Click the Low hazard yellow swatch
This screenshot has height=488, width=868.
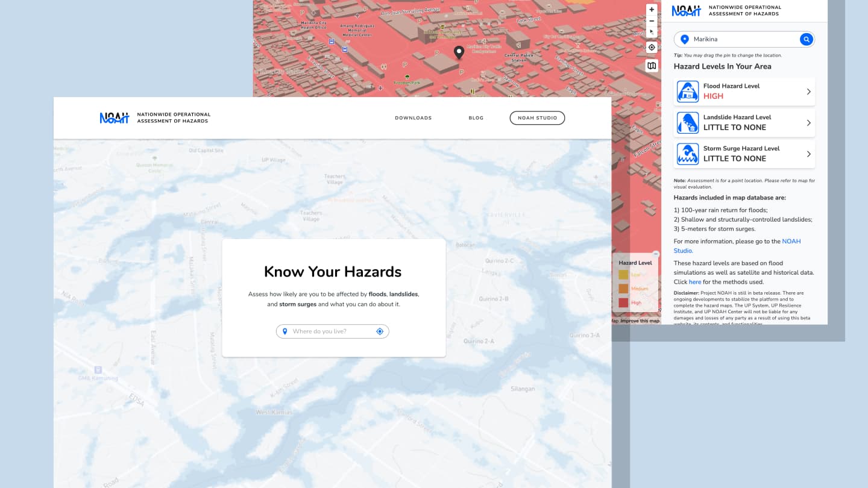[x=623, y=275]
